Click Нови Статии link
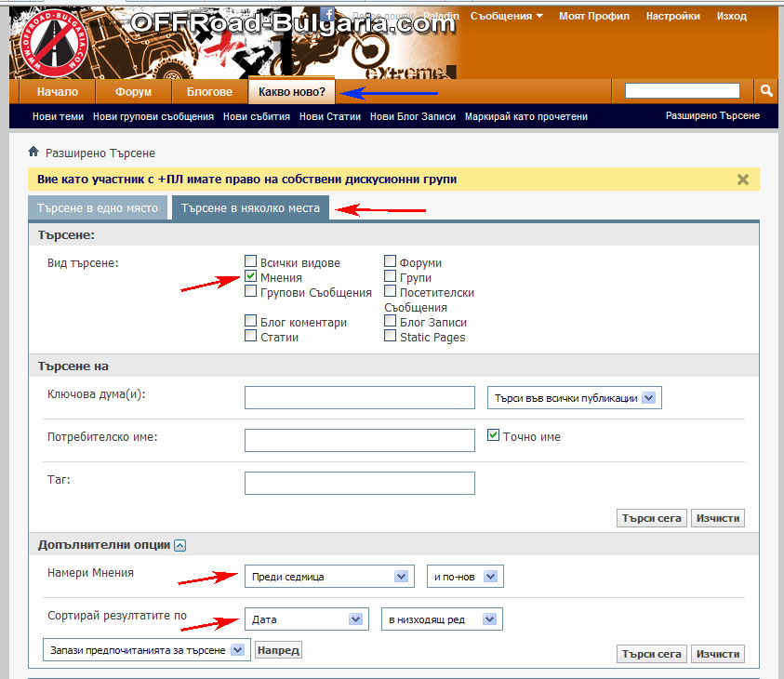This screenshot has width=784, height=679. point(330,116)
